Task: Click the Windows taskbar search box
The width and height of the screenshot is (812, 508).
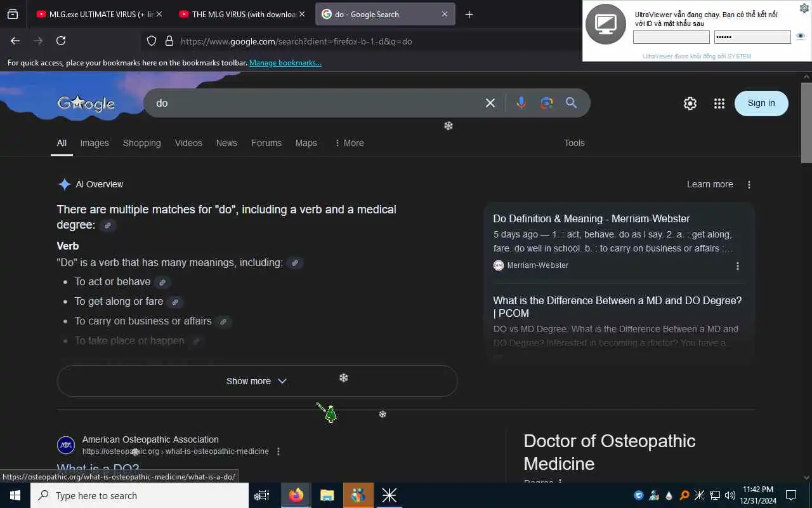Action: tap(140, 495)
